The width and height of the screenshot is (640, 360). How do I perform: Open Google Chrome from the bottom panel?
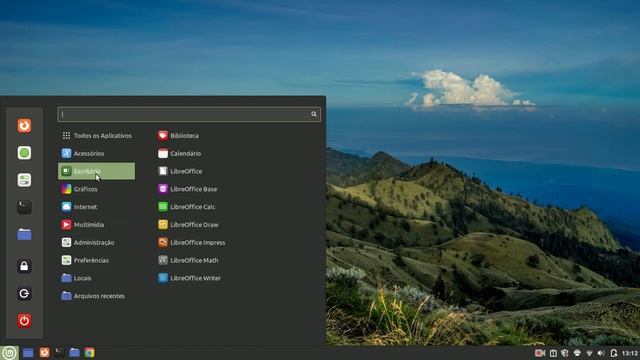(x=89, y=353)
